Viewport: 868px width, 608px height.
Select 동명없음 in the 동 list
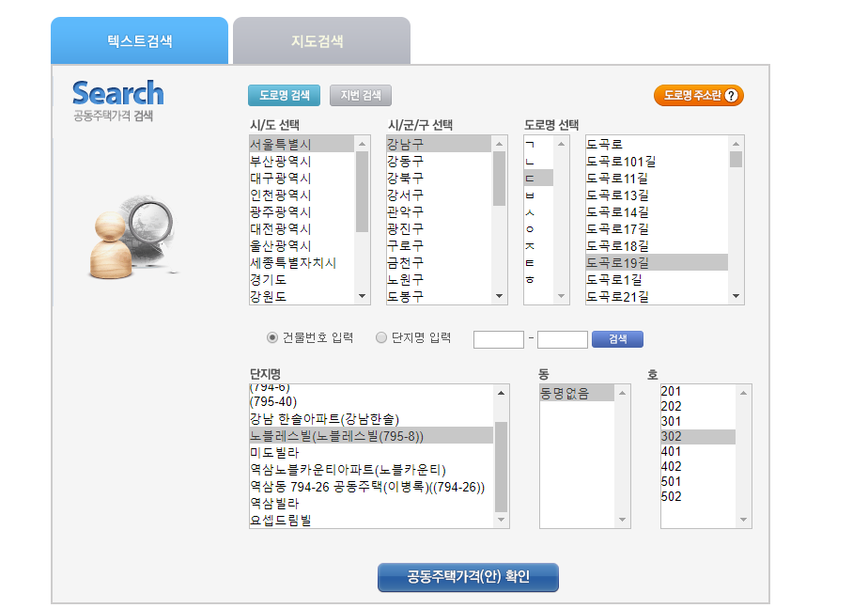pos(577,393)
